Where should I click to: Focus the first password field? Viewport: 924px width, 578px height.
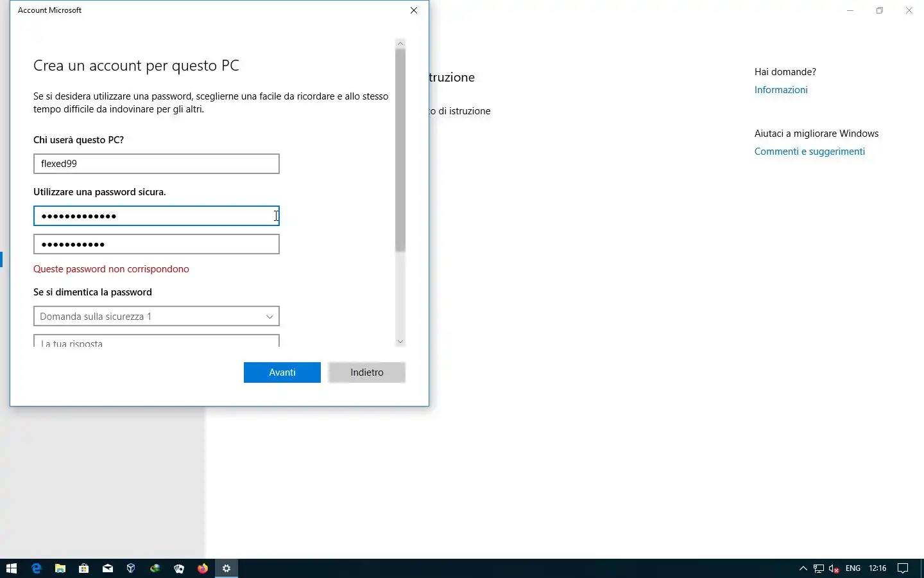[x=157, y=216]
